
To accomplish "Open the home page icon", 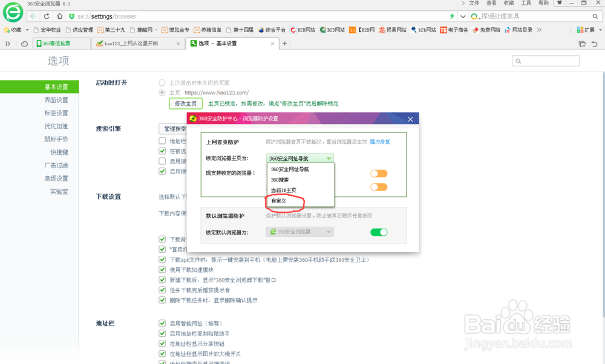I will coord(59,16).
